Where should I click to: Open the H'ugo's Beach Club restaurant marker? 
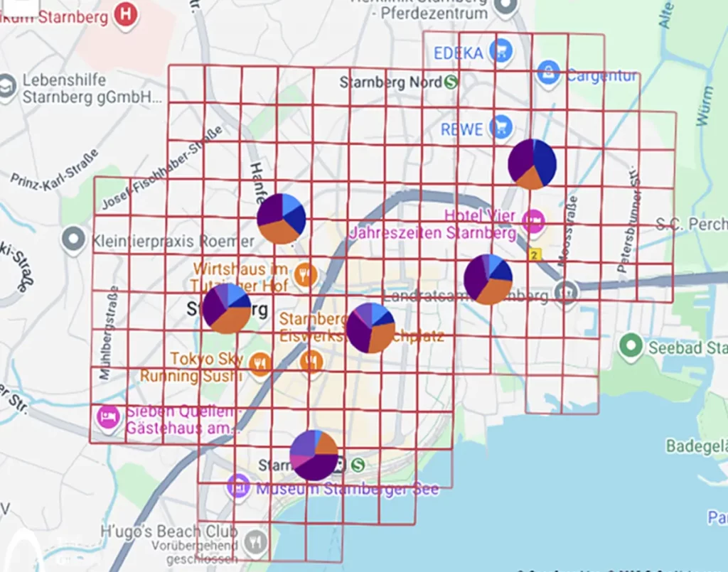point(255,543)
